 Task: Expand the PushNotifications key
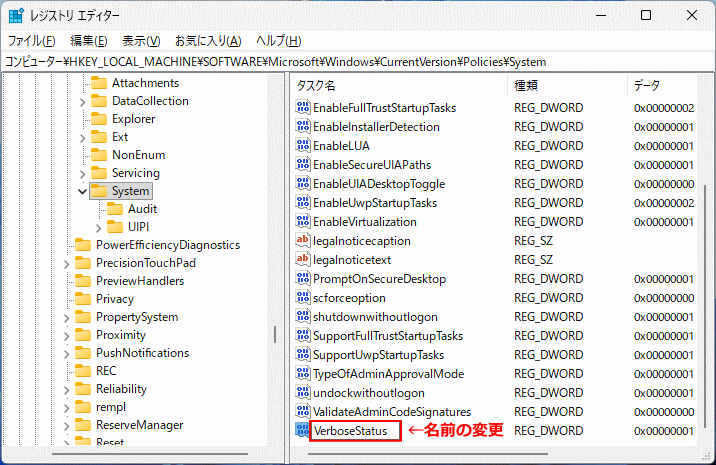point(67,354)
